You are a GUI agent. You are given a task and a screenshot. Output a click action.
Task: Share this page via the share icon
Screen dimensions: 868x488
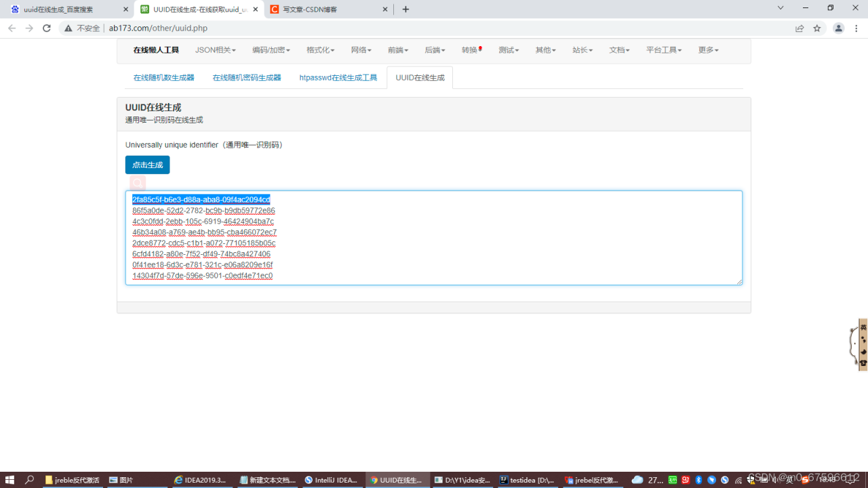pyautogui.click(x=800, y=28)
